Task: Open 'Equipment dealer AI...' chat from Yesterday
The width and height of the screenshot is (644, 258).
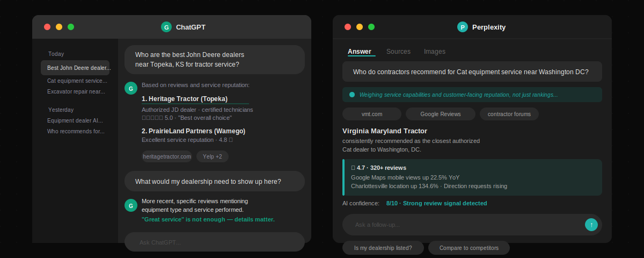Action: point(75,120)
